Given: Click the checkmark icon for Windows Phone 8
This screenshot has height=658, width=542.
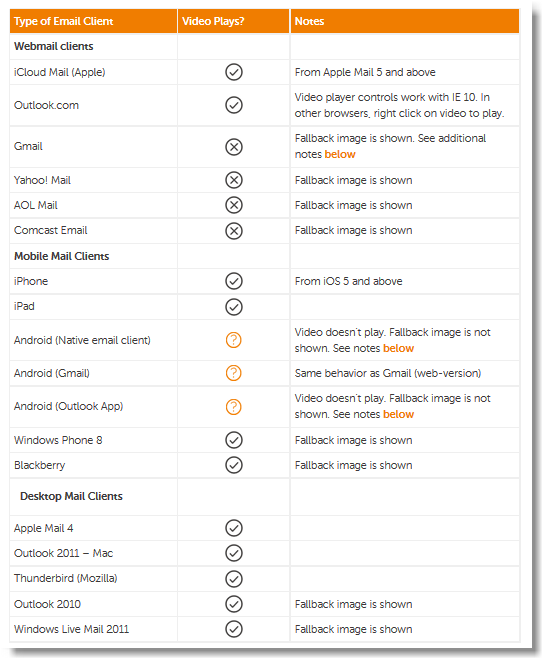Looking at the screenshot, I should (234, 440).
